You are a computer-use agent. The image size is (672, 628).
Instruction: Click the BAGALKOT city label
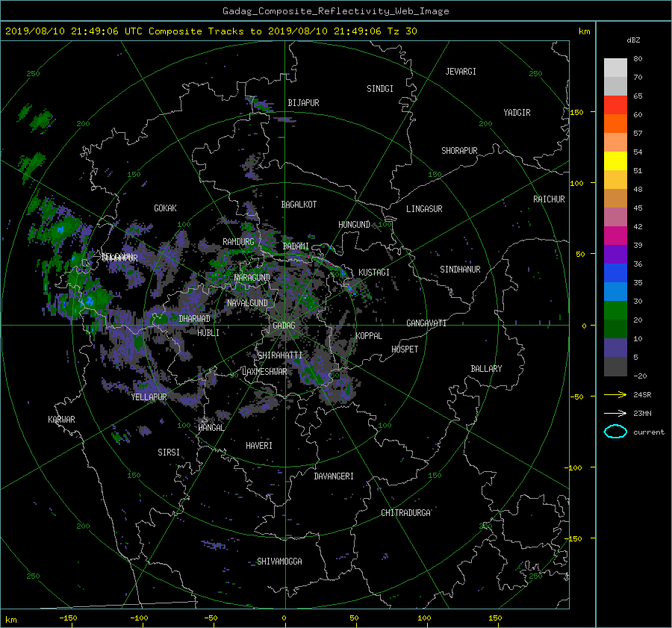coord(299,205)
